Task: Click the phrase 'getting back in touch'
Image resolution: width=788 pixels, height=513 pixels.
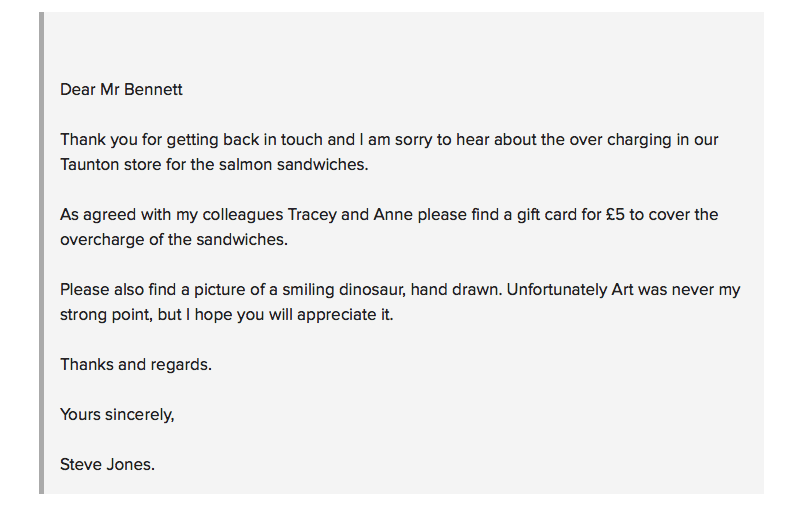Action: coord(245,140)
